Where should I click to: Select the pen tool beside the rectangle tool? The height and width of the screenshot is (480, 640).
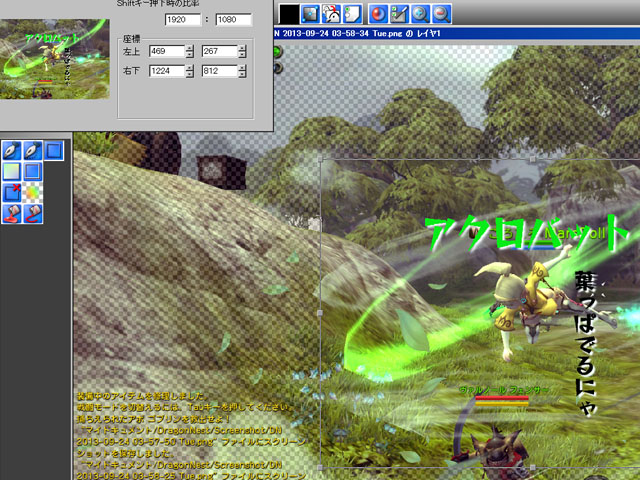pos(33,150)
